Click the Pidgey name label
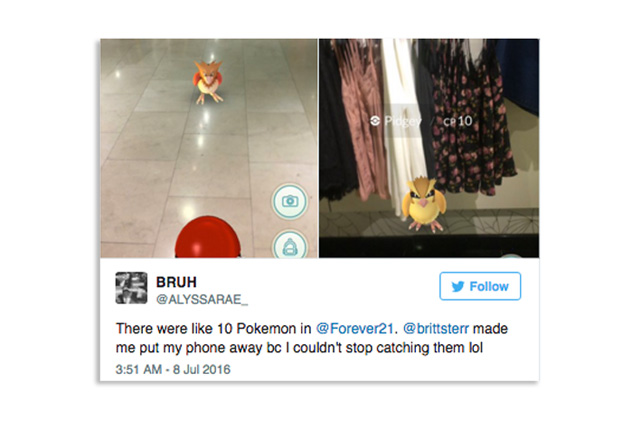This screenshot has height=440, width=641. (402, 121)
